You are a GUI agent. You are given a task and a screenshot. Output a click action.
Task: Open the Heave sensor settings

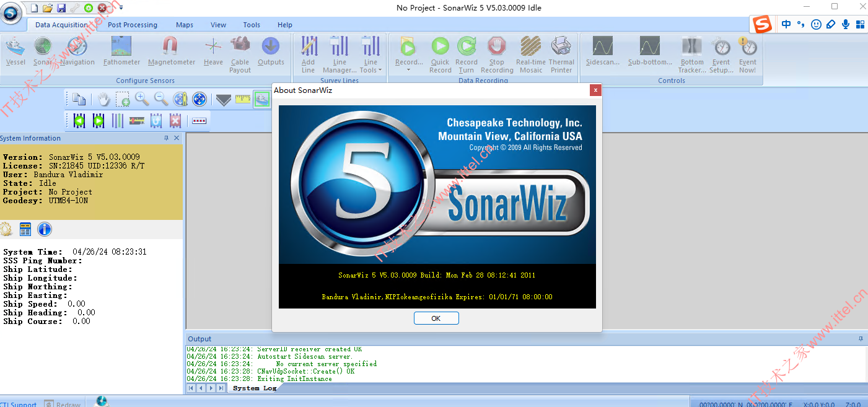(x=213, y=51)
